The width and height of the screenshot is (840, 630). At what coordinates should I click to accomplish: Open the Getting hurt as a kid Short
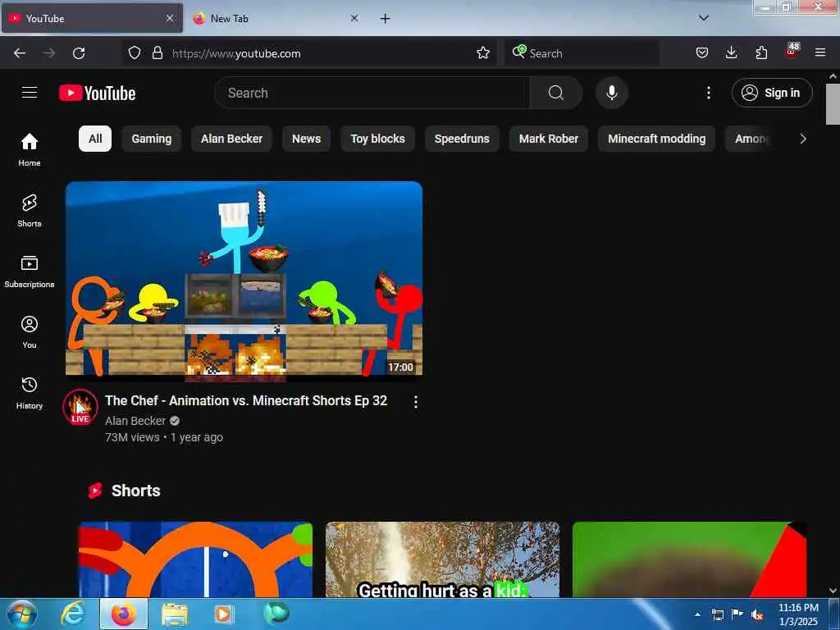pyautogui.click(x=442, y=559)
